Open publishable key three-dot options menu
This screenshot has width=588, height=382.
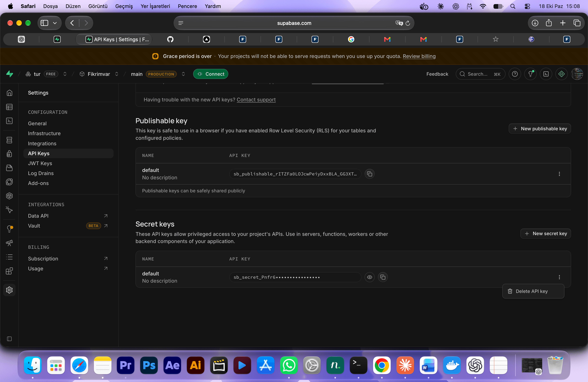559,174
